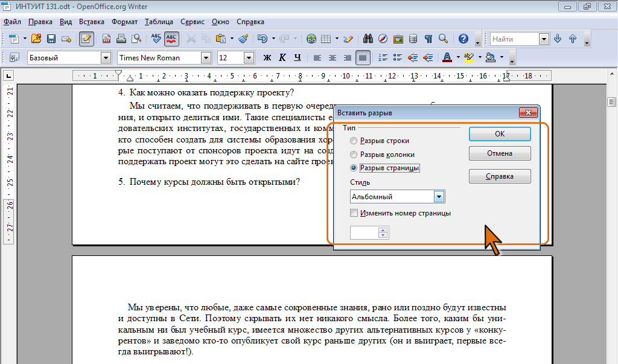Viewport: 618px width, 364px height.
Task: Toggle Bold (Ж) formatting
Action: click(267, 57)
